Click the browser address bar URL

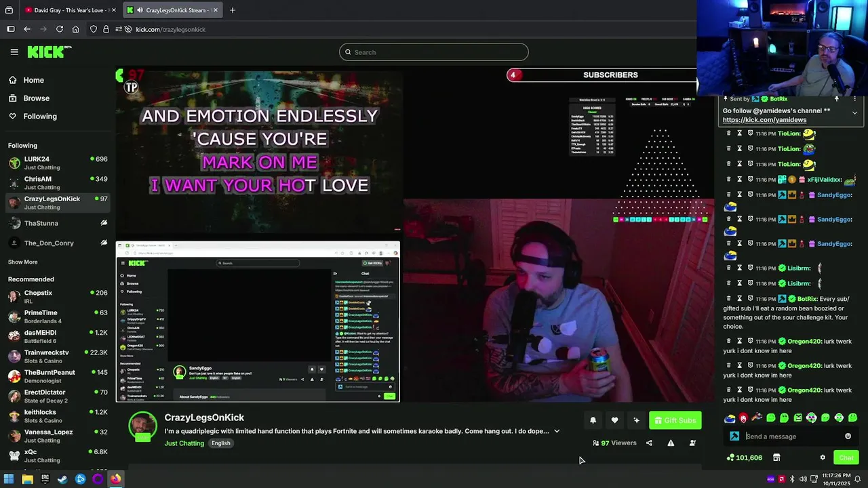pos(170,29)
